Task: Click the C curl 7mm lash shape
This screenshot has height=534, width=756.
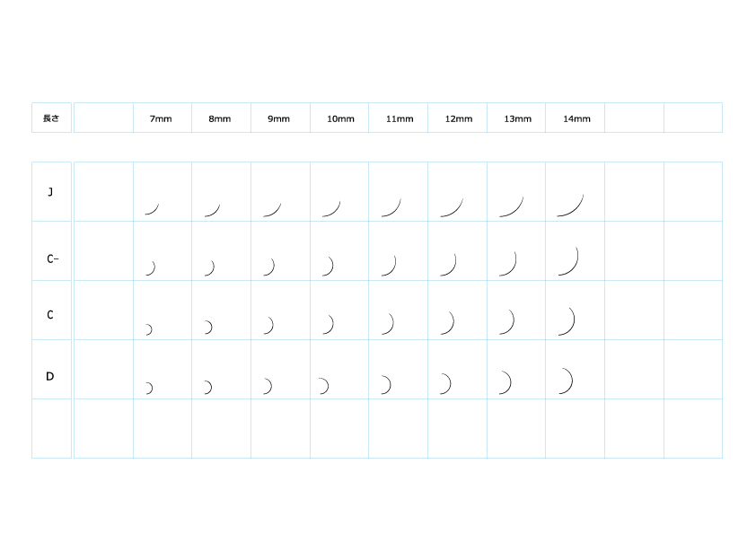Action: click(149, 329)
